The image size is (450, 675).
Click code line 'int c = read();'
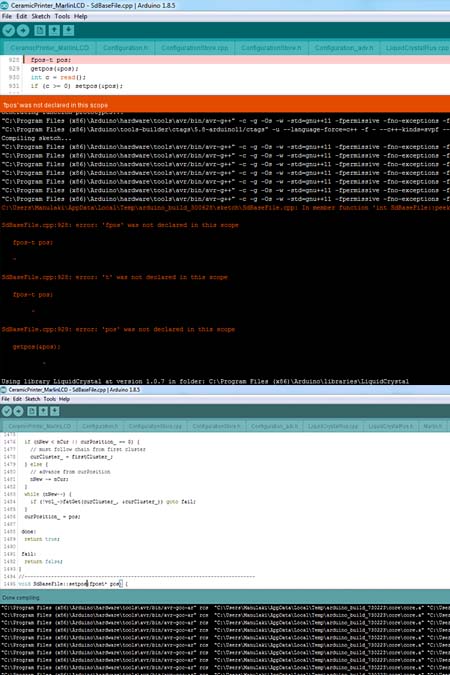coord(58,77)
